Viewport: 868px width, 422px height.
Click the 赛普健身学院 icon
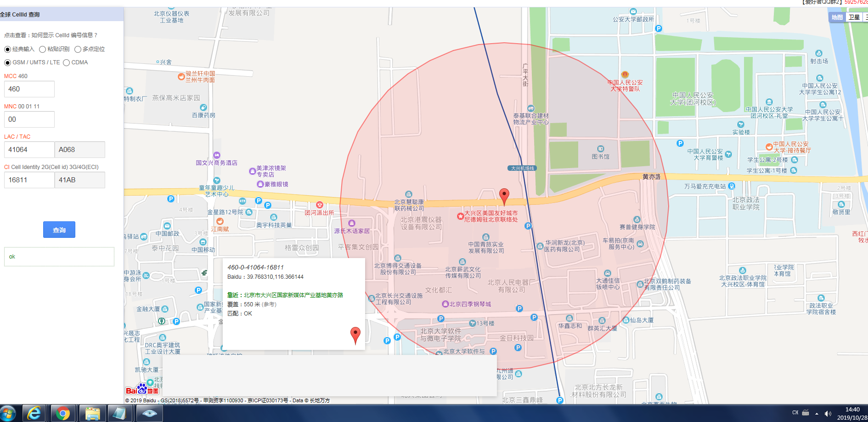click(637, 219)
